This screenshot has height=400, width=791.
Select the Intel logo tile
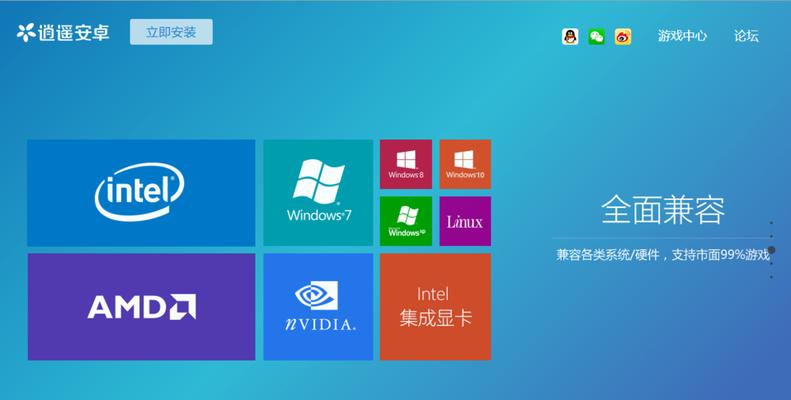click(x=141, y=193)
